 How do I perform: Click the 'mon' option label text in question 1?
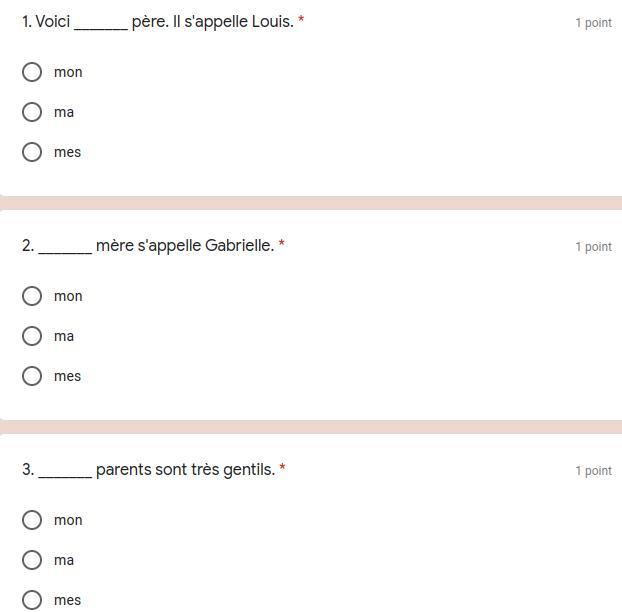tap(68, 72)
